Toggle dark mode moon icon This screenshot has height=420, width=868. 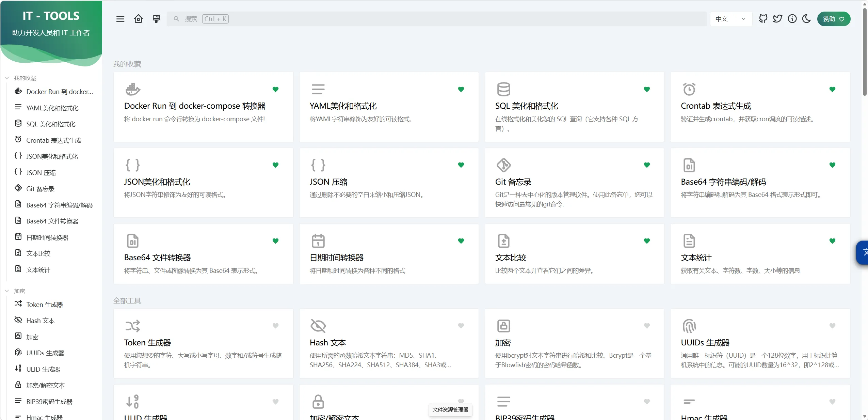click(806, 19)
